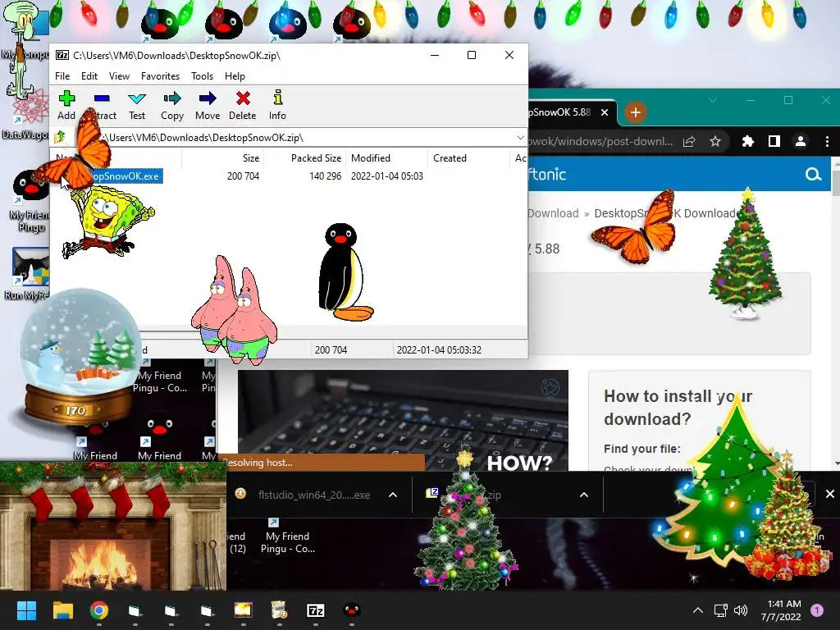This screenshot has width=840, height=630.
Task: Click the Move tool in 7-Zip
Action: 208,106
